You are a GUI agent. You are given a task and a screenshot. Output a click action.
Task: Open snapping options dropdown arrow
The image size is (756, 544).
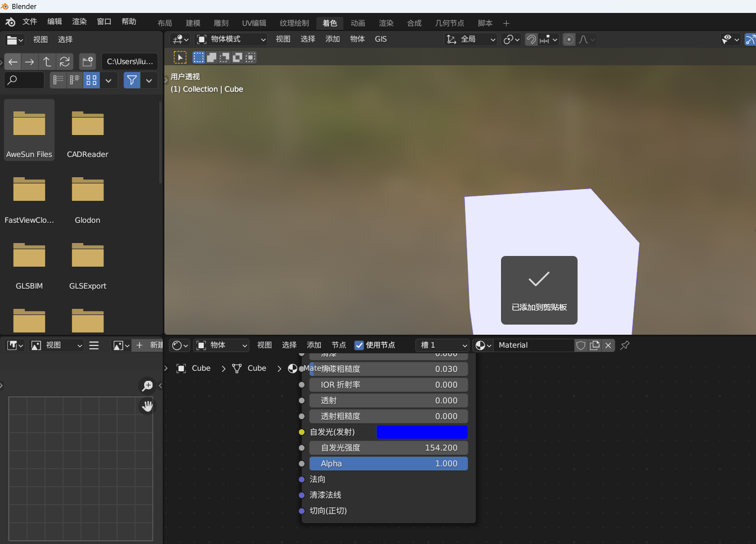(x=549, y=39)
